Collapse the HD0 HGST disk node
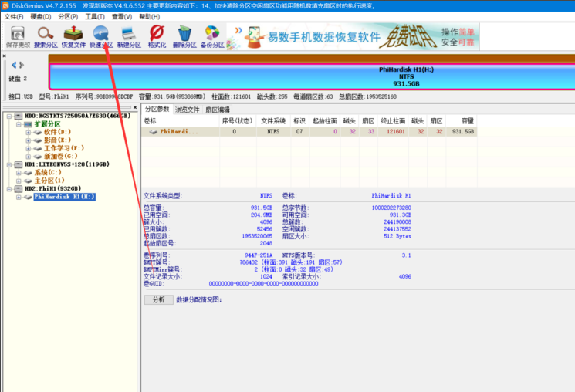The width and height of the screenshot is (575, 392). (x=9, y=116)
